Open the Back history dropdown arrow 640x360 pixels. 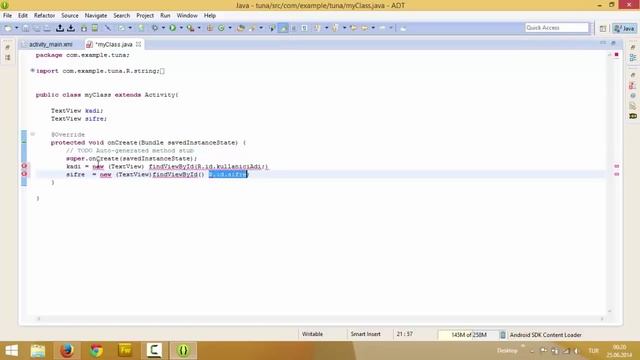[373, 28]
